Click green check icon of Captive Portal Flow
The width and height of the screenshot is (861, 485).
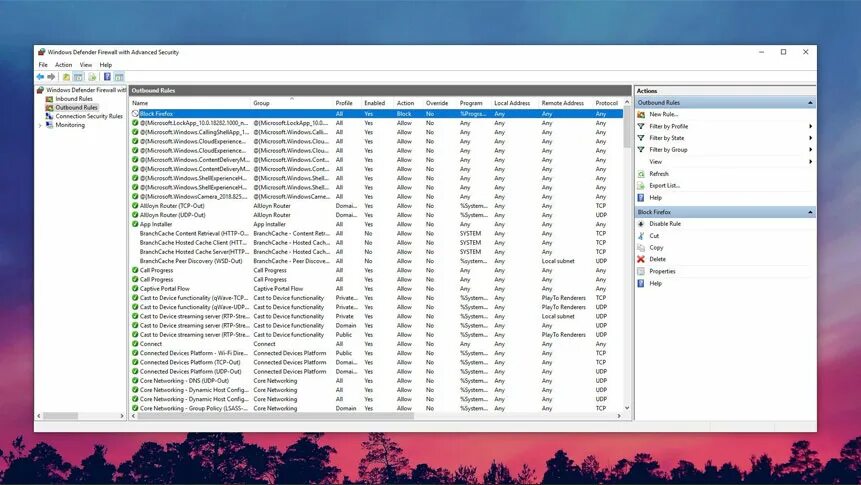click(135, 288)
